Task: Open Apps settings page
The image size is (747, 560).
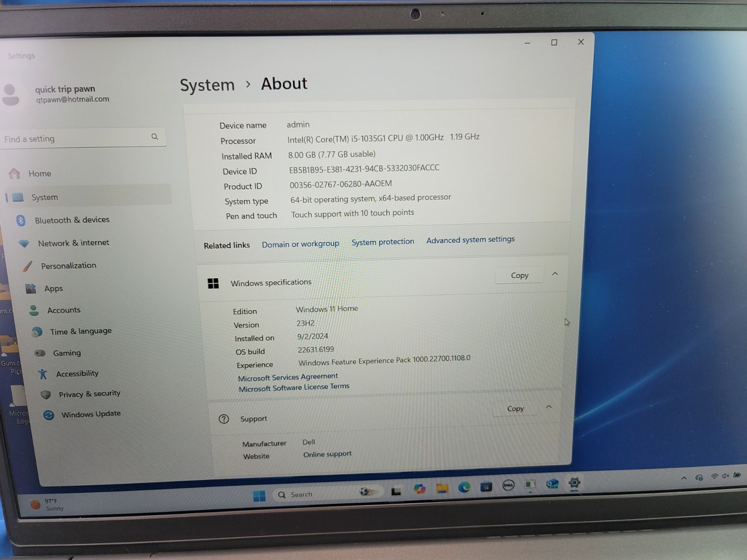Action: pos(53,288)
